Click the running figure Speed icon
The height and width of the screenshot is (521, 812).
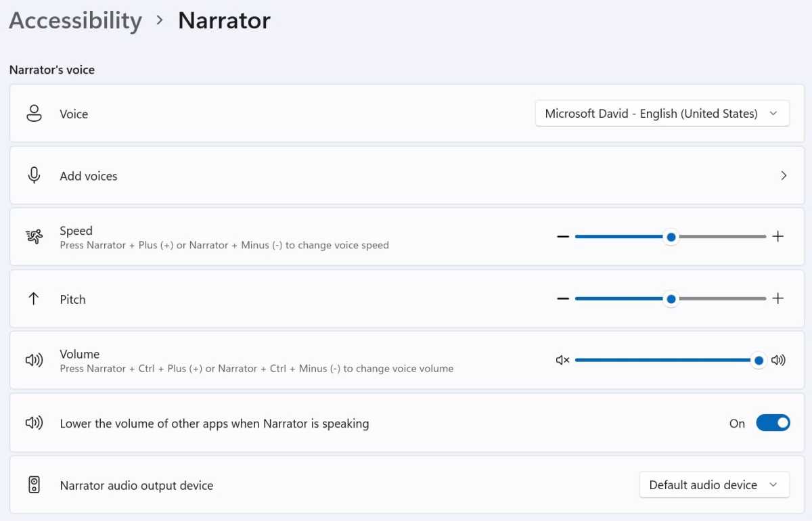(x=34, y=237)
